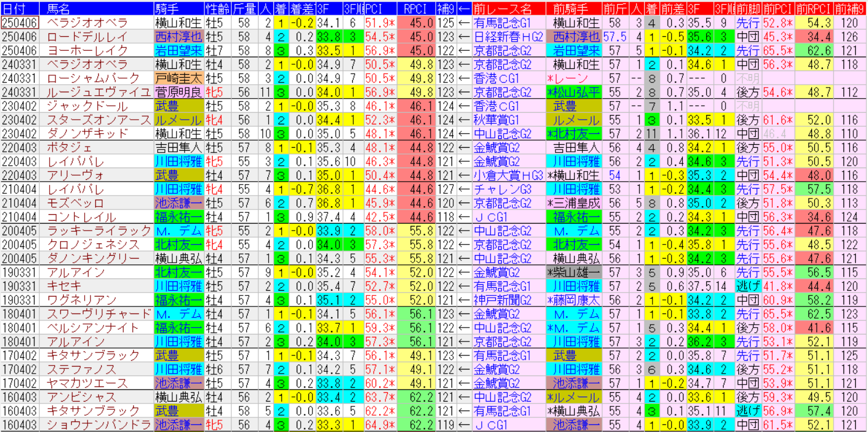868x432 pixels.
Task: Select the outlined 250406 date cell
Action: pyautogui.click(x=20, y=23)
